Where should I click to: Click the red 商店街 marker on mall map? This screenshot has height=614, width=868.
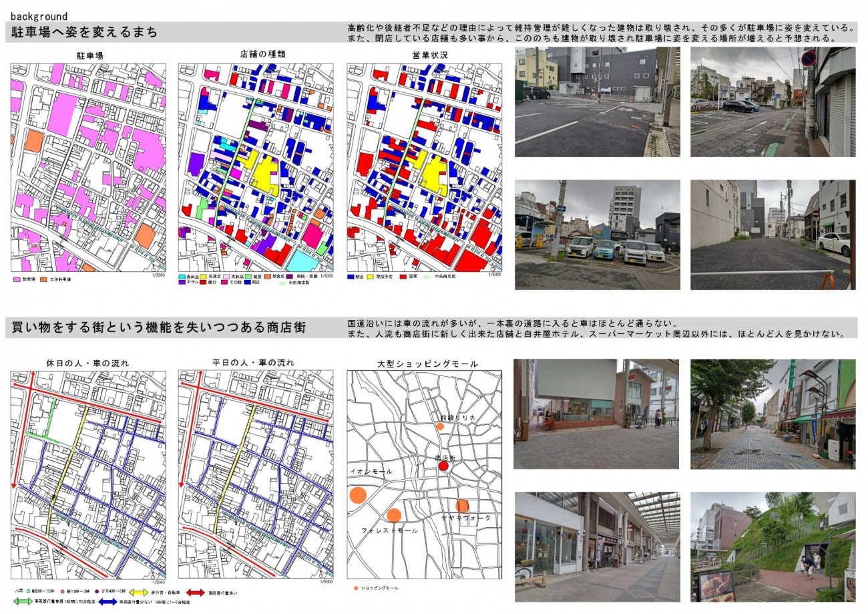click(x=443, y=466)
